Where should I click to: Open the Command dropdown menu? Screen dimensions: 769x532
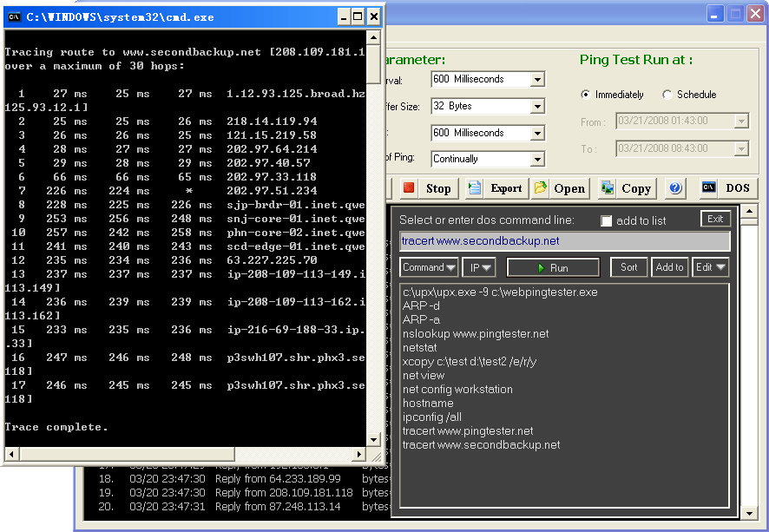tap(429, 267)
